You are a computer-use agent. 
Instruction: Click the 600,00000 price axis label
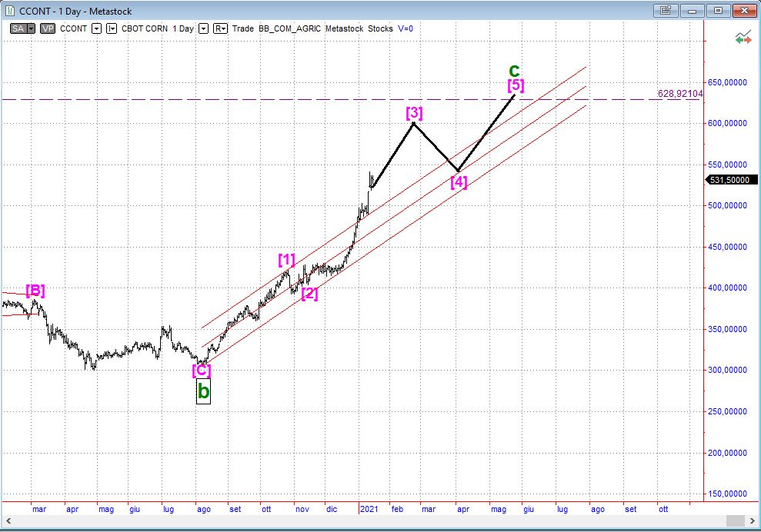point(726,123)
